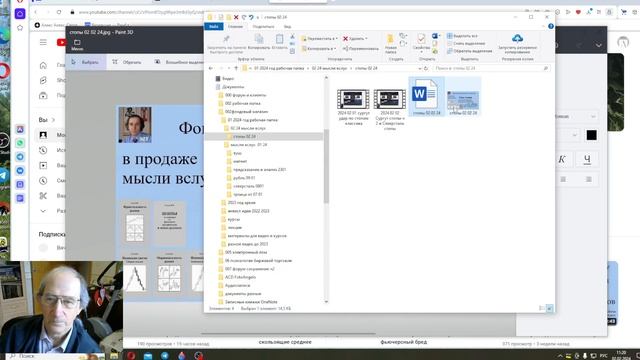Click the WhatsApp icon in Opera sidebar
This screenshot has height=360, width=640.
pyautogui.click(x=20, y=143)
